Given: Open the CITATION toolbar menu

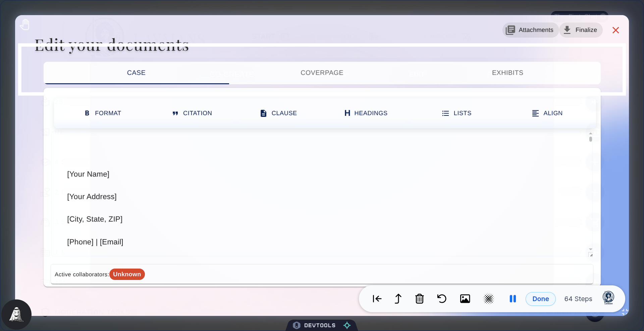Looking at the screenshot, I should point(192,113).
